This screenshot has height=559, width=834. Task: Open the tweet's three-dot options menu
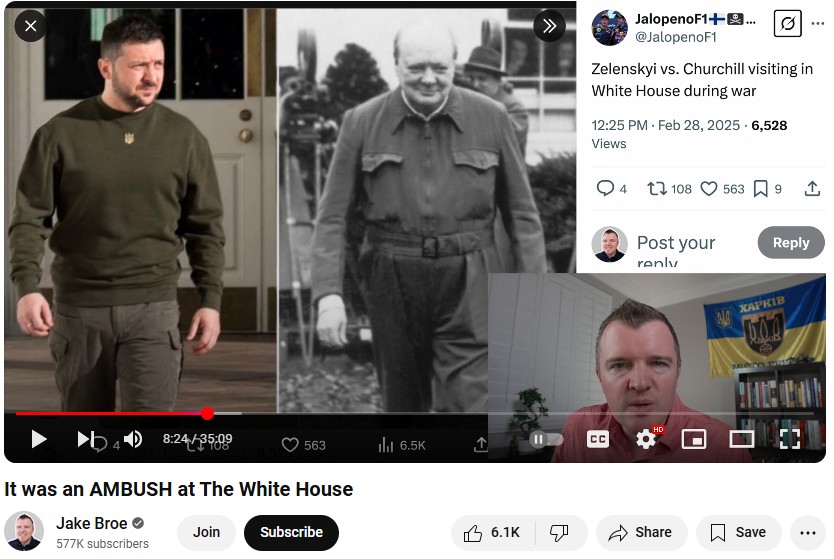pyautogui.click(x=818, y=23)
